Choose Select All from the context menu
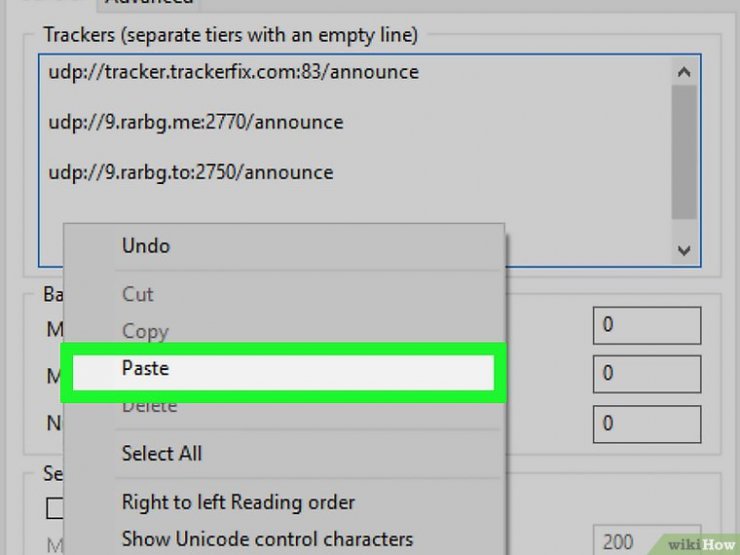Screen dimensions: 740x555 point(162,454)
